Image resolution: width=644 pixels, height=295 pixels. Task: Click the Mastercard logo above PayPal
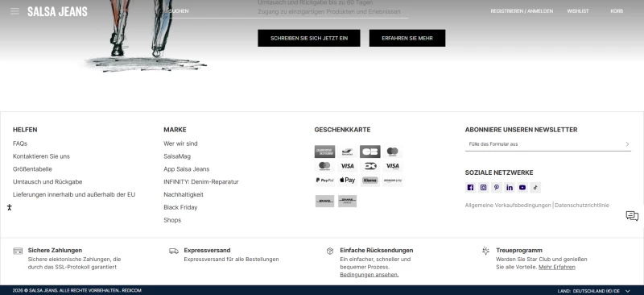tap(324, 166)
